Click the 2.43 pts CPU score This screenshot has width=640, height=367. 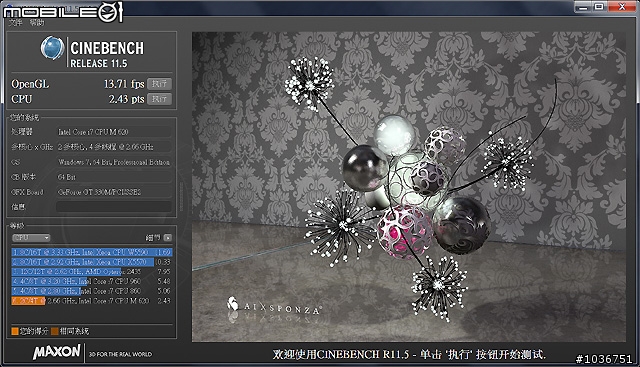127,99
